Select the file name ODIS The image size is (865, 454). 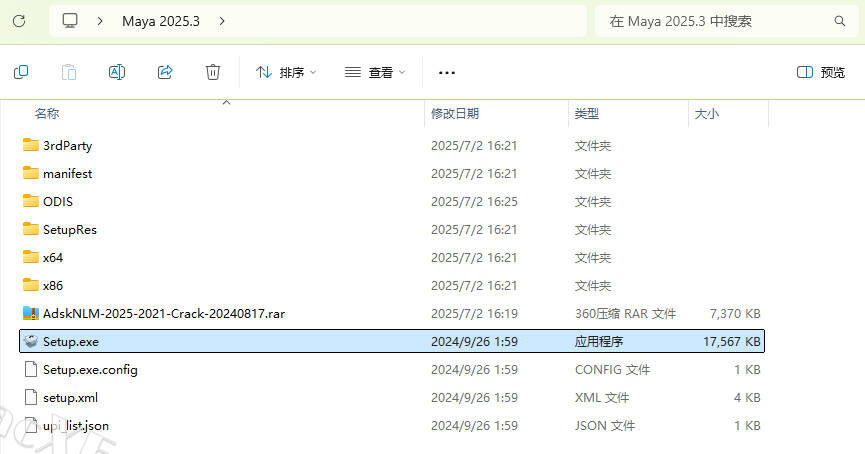[x=58, y=202]
